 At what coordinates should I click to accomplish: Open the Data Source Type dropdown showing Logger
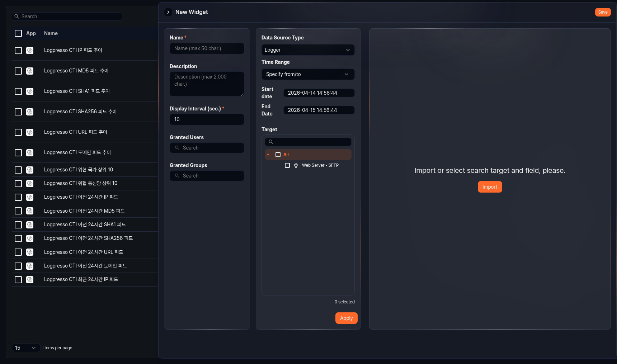(307, 50)
